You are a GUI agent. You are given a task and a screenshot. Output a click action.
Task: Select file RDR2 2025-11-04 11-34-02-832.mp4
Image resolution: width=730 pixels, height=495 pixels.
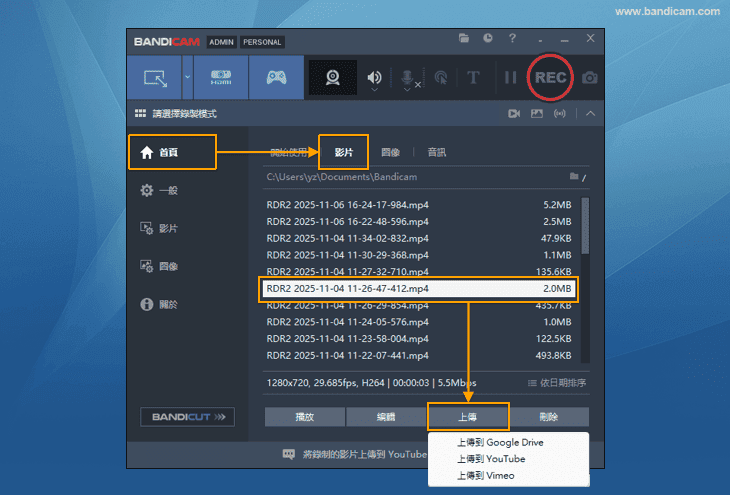[x=348, y=238]
